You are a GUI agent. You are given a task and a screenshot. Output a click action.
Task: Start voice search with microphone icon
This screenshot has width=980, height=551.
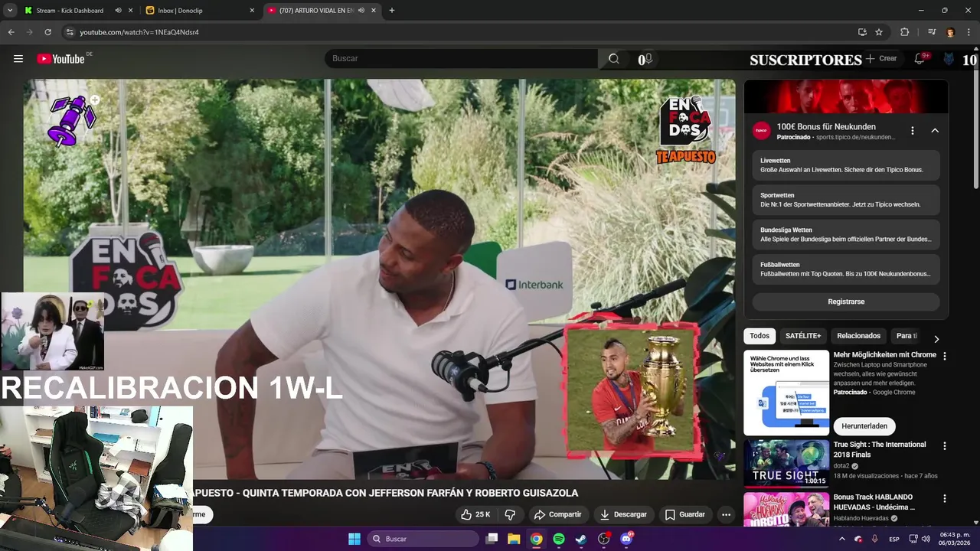(648, 59)
